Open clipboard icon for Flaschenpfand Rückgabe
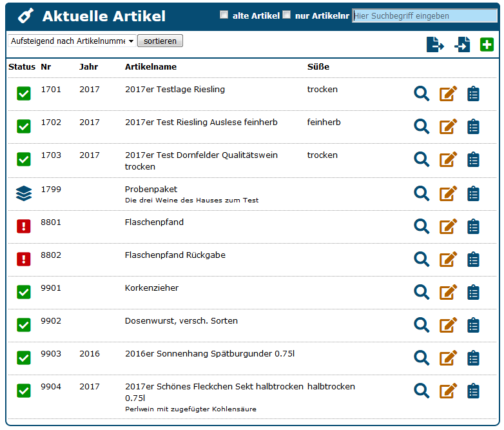504x430 pixels. point(473,259)
